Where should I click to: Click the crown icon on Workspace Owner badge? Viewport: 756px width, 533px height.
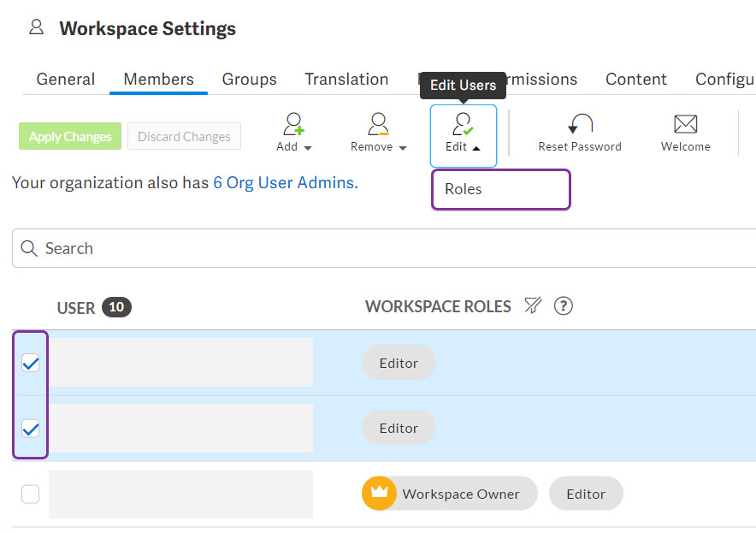(379, 494)
